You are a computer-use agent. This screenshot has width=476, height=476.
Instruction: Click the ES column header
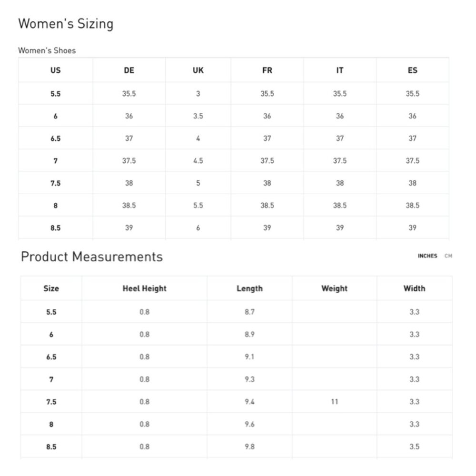click(413, 70)
